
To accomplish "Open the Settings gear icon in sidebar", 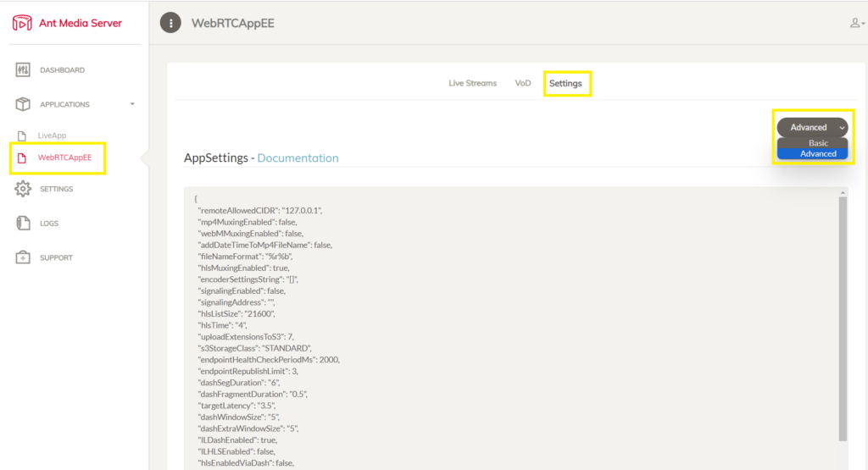I will click(x=23, y=189).
